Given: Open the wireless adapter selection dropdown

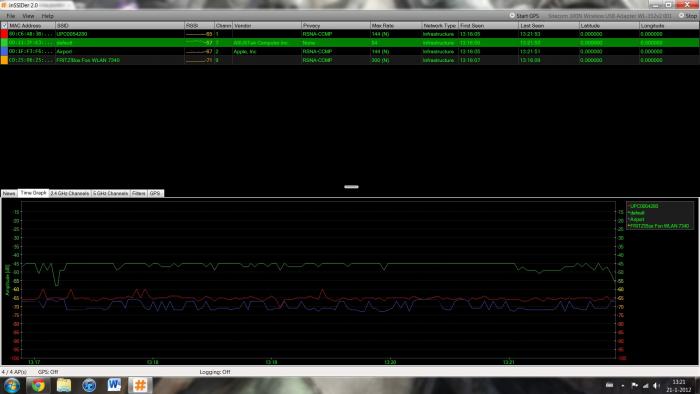Looking at the screenshot, I should (609, 16).
